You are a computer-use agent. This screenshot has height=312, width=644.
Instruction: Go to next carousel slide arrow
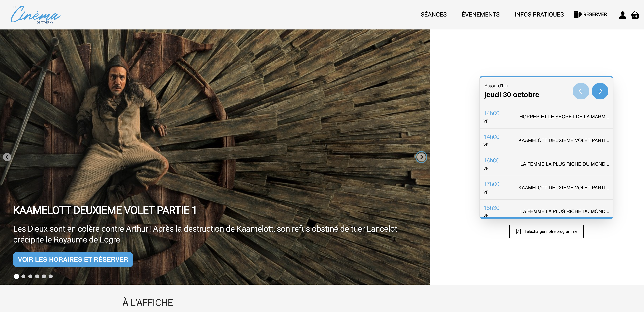[421, 157]
